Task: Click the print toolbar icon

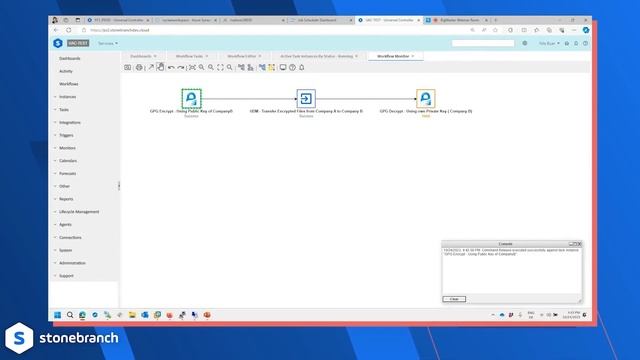Action: (x=139, y=67)
